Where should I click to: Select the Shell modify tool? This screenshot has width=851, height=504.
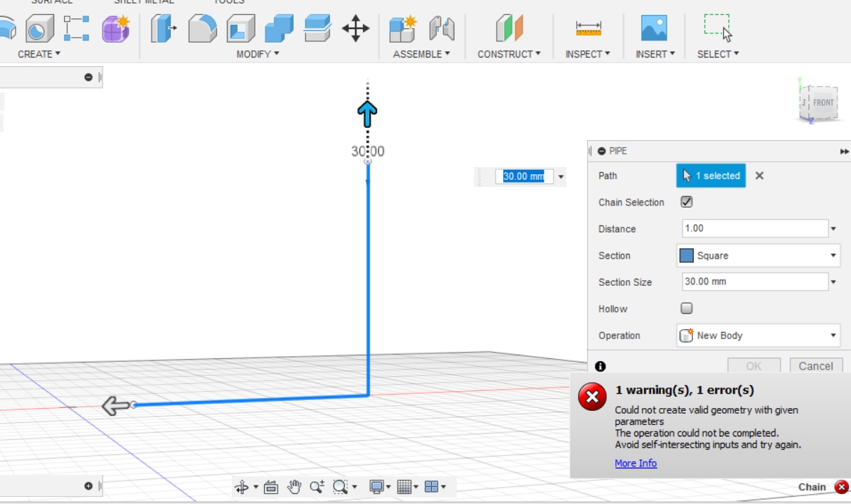240,28
